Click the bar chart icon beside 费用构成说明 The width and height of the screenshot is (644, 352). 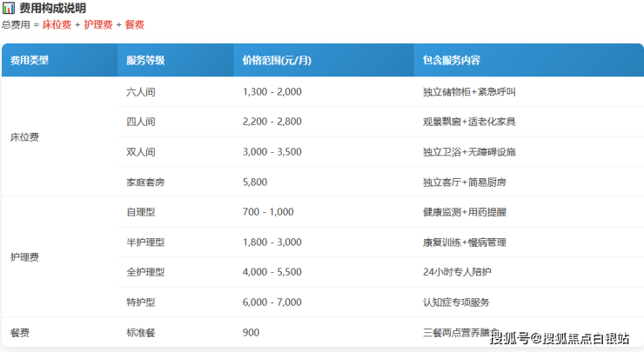pyautogui.click(x=8, y=8)
